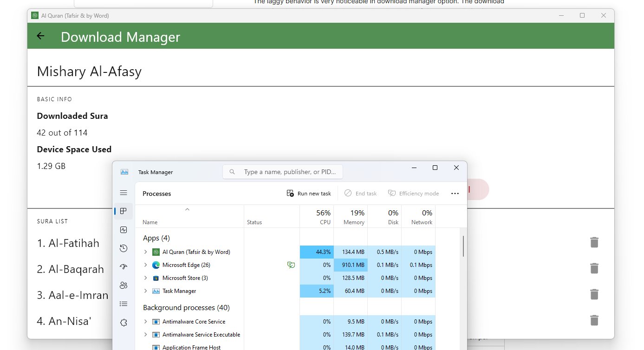This screenshot has width=644, height=350.
Task: Open Users page in Task Manager sidebar
Action: [x=124, y=285]
